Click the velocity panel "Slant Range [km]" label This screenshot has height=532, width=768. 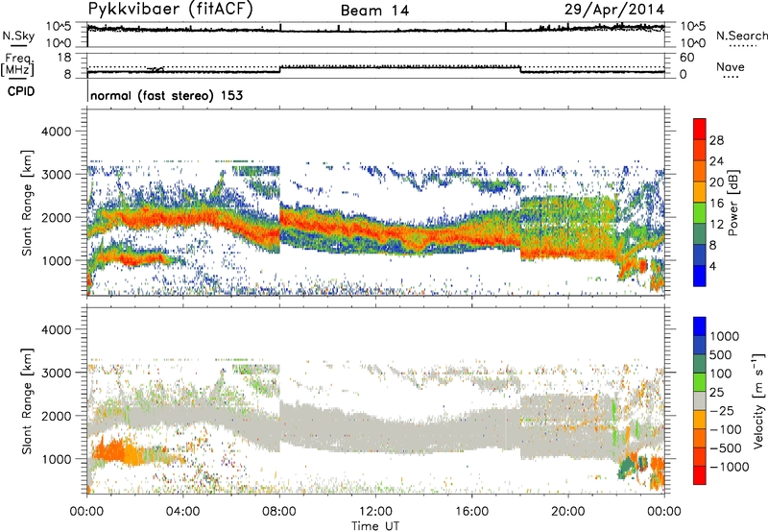click(27, 400)
